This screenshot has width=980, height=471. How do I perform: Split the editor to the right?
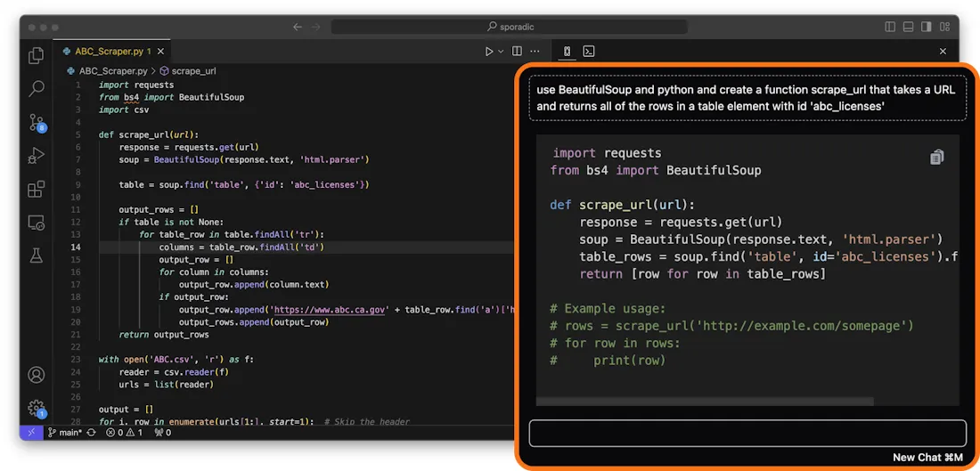517,52
